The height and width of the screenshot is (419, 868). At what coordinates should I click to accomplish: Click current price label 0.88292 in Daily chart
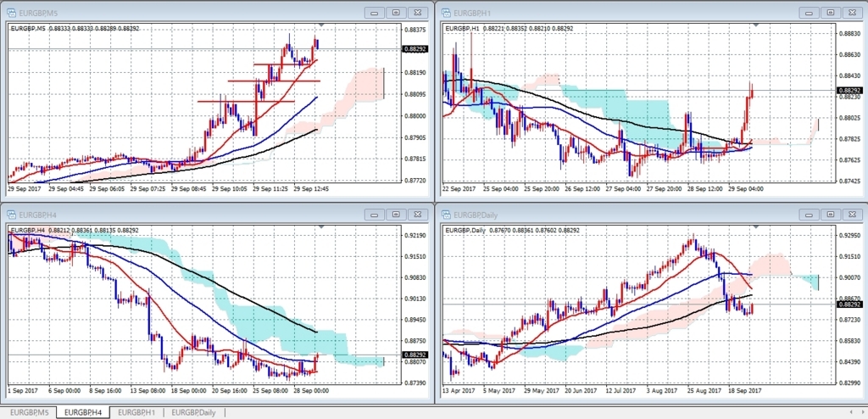[x=848, y=304]
